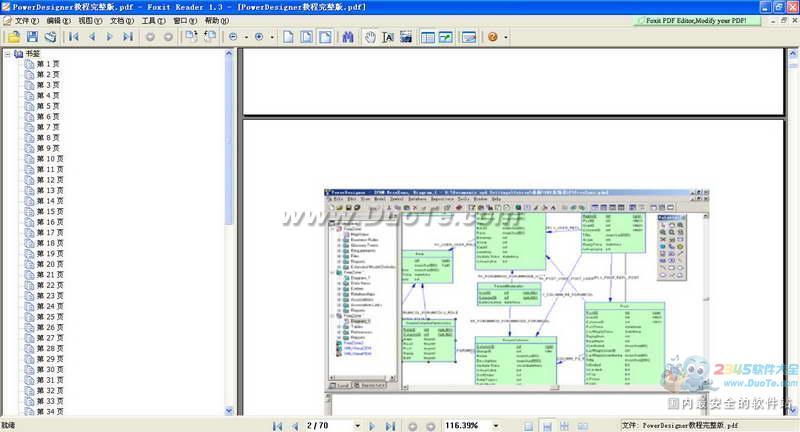This screenshot has width=800, height=432.
Task: Click Foxit PDF Editor advertisement link
Action: [x=696, y=20]
